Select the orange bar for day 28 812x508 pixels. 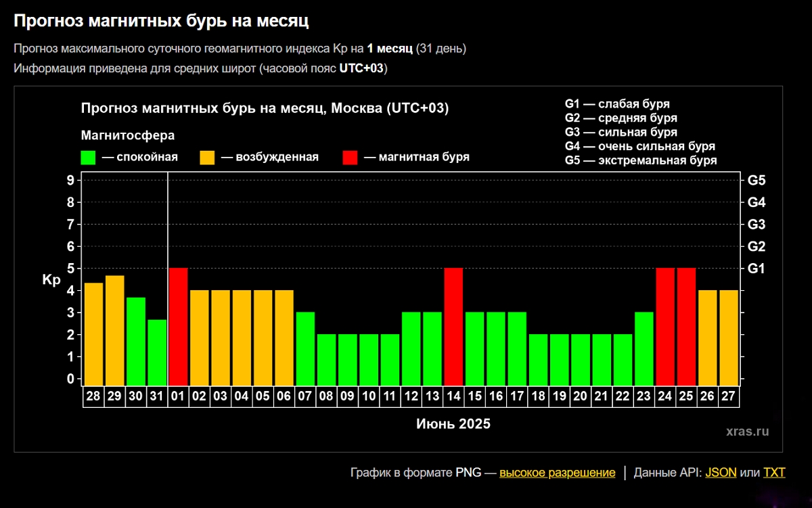pyautogui.click(x=93, y=333)
